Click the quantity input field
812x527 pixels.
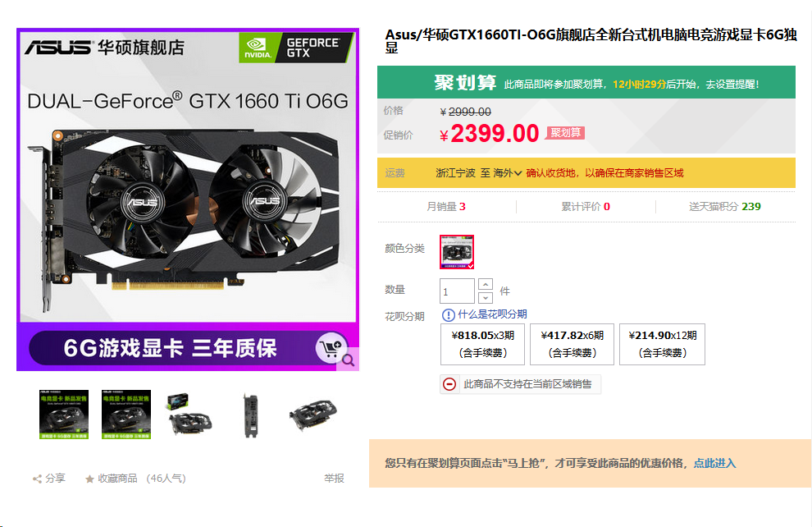pos(458,291)
